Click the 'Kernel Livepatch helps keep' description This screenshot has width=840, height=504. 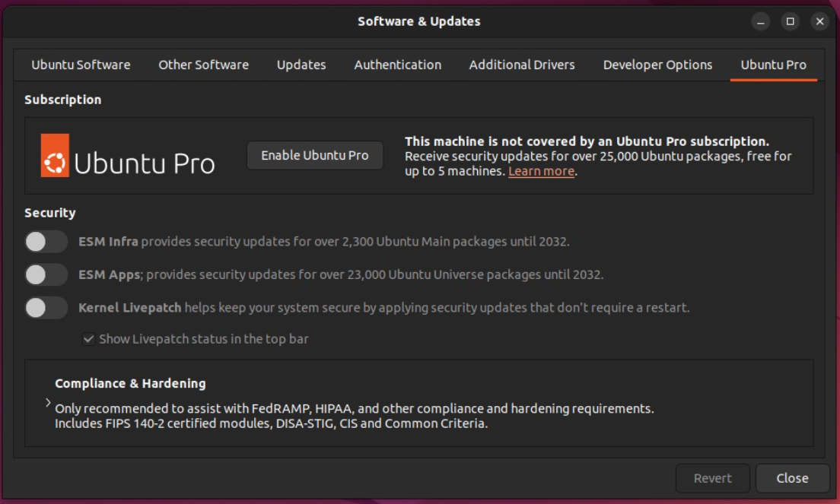(383, 308)
